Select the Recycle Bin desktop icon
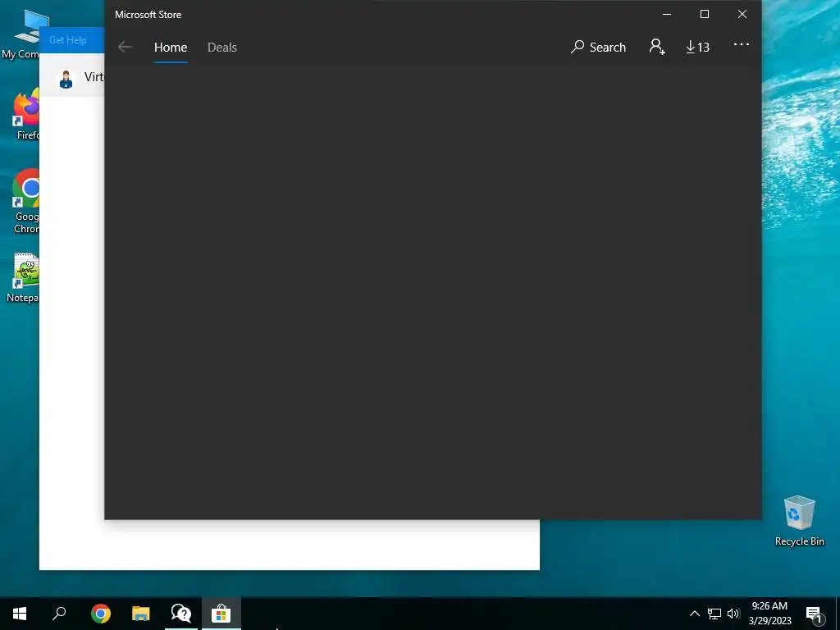 click(x=799, y=521)
